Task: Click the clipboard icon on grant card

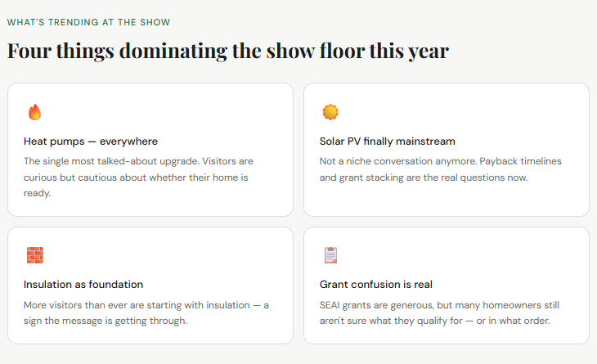Action: coord(330,255)
